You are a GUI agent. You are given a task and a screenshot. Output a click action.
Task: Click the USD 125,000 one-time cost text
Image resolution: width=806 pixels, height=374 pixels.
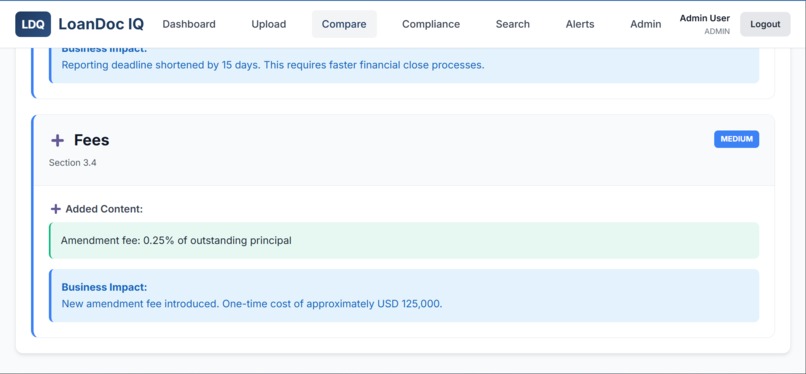pos(252,304)
